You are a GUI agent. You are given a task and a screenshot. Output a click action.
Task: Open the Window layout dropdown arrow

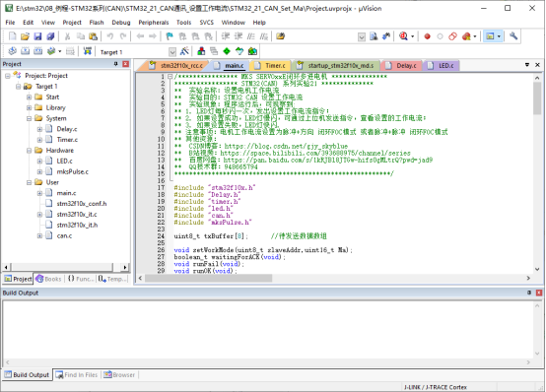click(499, 36)
